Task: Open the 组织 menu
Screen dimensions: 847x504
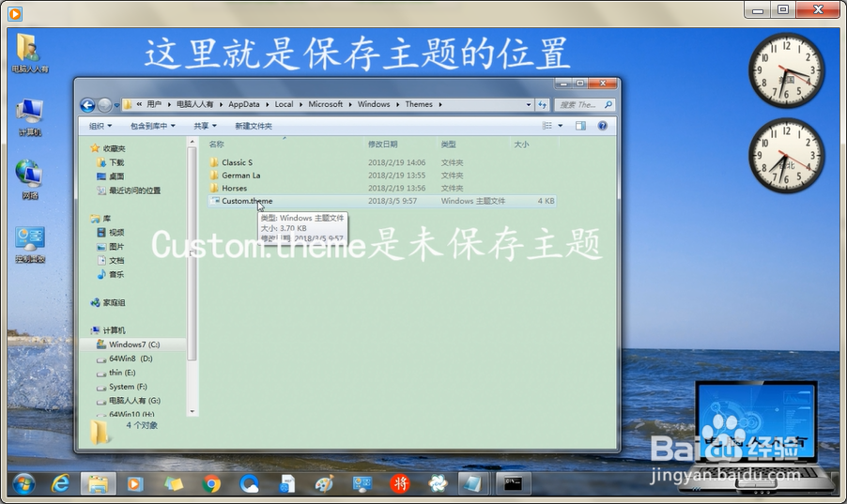Action: click(x=100, y=126)
